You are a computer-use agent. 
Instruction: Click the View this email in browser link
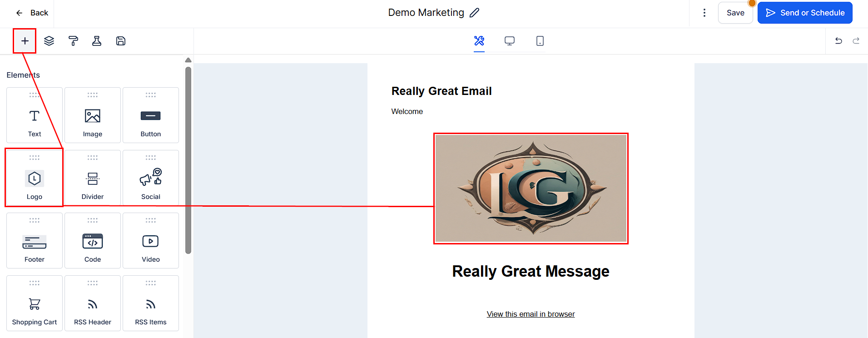click(x=531, y=314)
